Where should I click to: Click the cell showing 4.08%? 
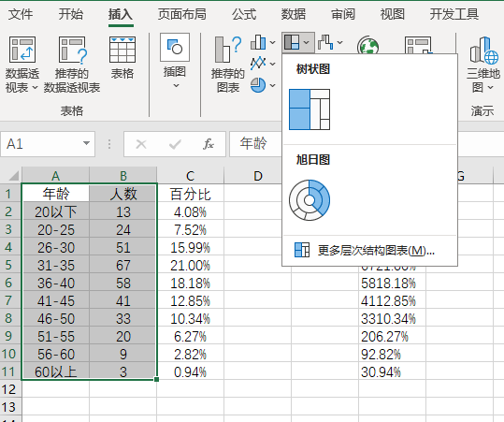[x=191, y=212]
